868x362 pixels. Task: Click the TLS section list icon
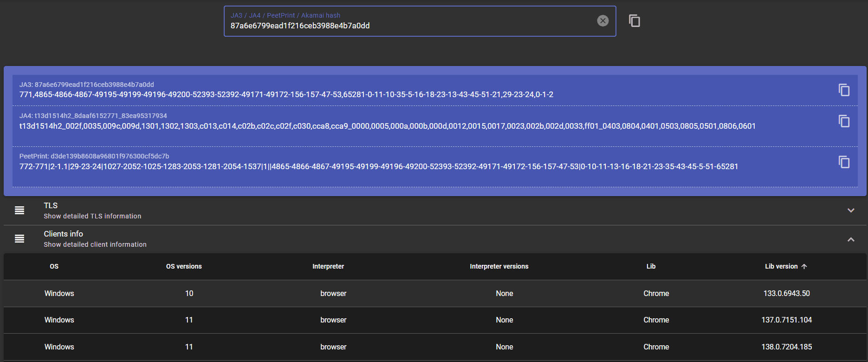pyautogui.click(x=19, y=211)
